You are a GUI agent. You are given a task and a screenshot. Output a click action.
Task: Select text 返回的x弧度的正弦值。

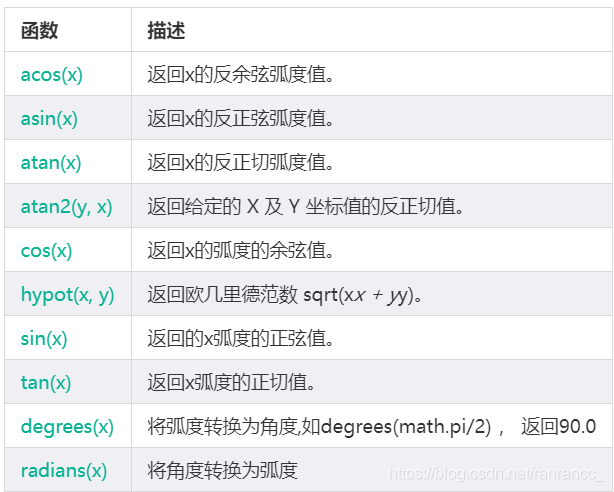pyautogui.click(x=240, y=338)
